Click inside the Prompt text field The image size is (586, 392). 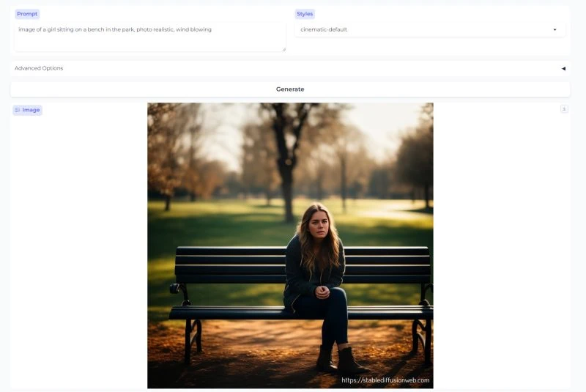(150, 37)
